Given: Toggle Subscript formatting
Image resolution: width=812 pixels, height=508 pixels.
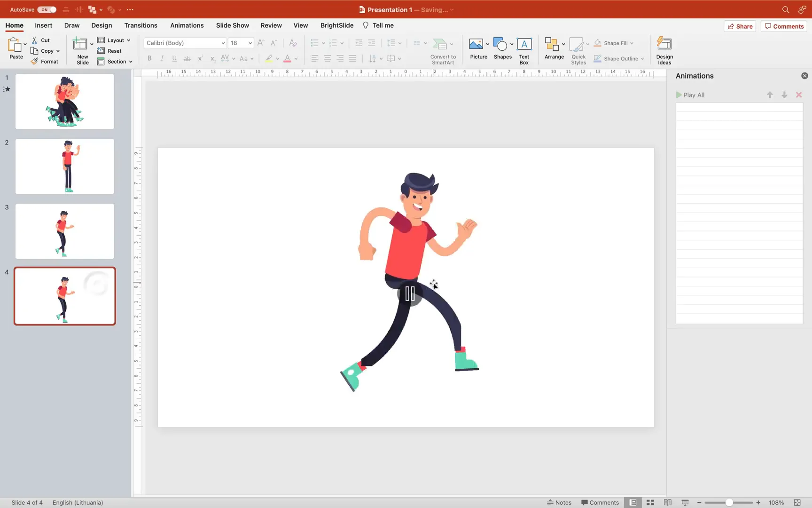Looking at the screenshot, I should click(212, 58).
